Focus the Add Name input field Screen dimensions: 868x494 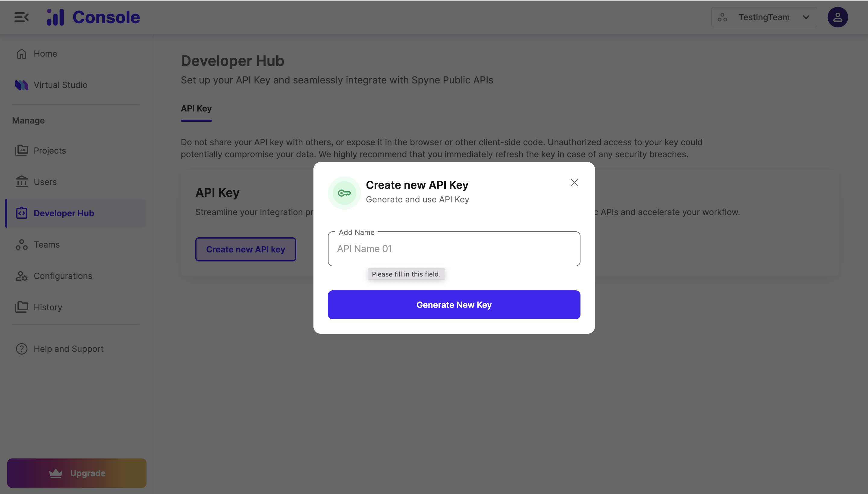(454, 249)
